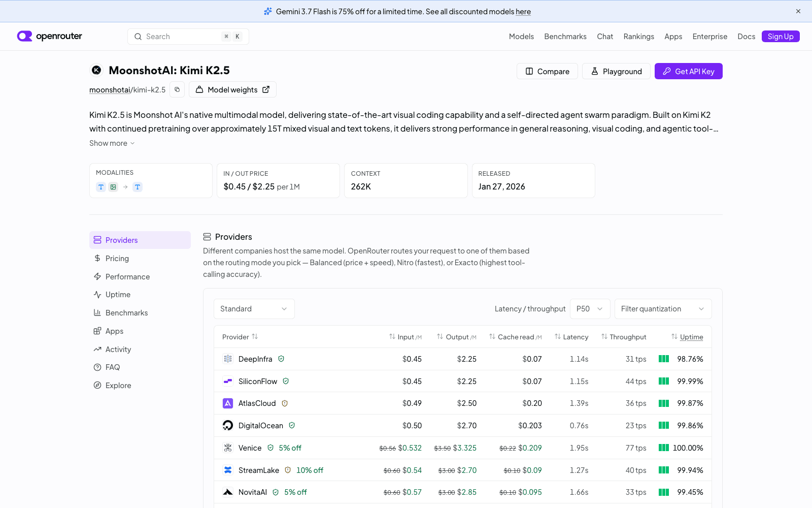This screenshot has width=812, height=508.
Task: Click the text output modality icon
Action: point(138,187)
